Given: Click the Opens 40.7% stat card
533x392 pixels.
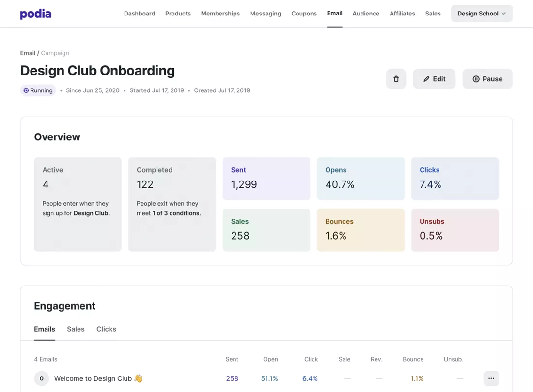Looking at the screenshot, I should pos(361,178).
